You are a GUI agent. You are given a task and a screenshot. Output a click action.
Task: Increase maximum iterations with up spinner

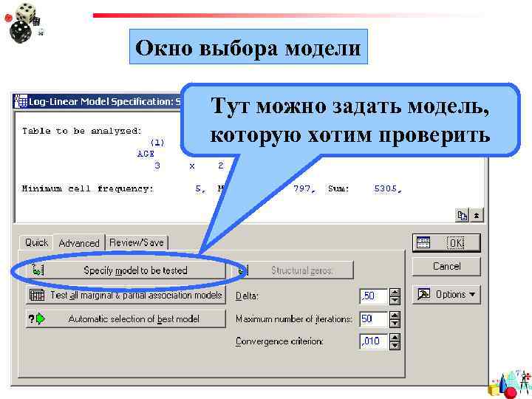click(395, 316)
